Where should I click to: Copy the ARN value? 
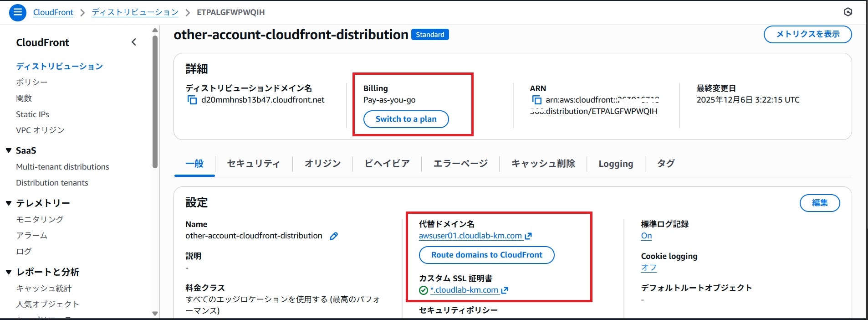pyautogui.click(x=536, y=100)
